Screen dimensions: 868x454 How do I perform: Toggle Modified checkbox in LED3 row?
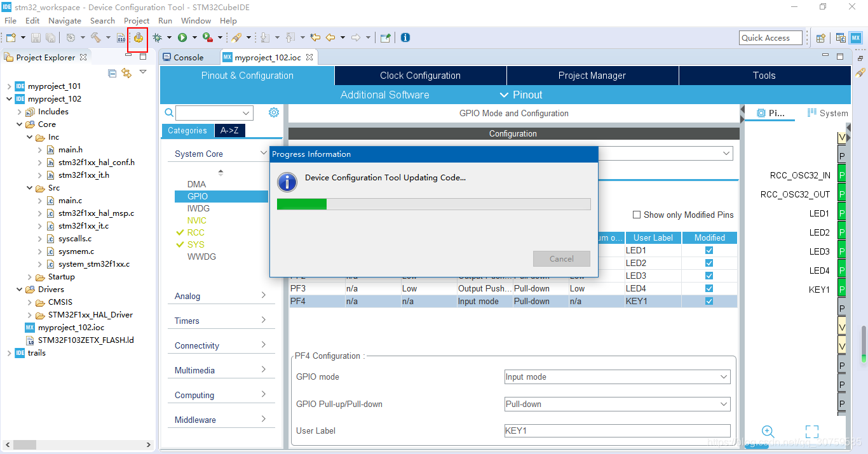709,276
